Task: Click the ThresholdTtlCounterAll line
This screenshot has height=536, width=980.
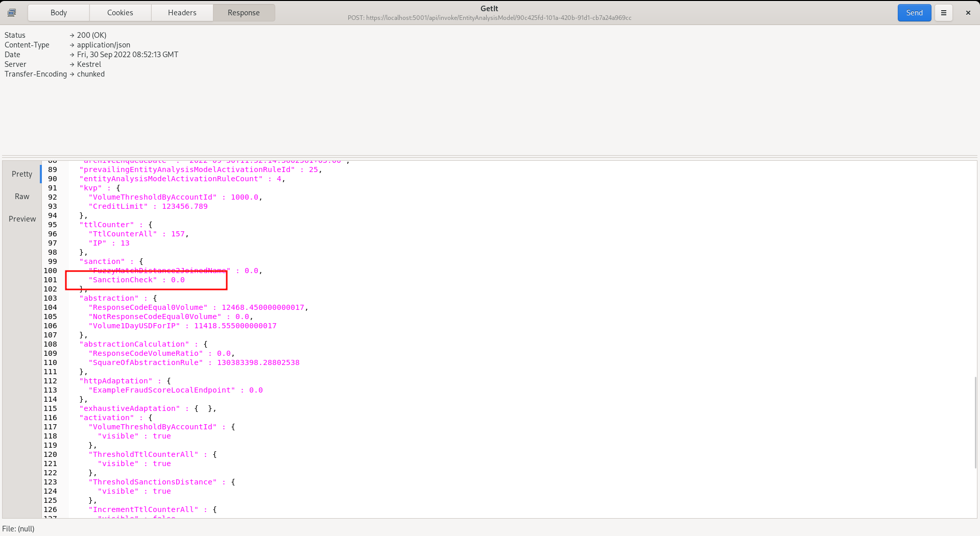Action: point(153,454)
